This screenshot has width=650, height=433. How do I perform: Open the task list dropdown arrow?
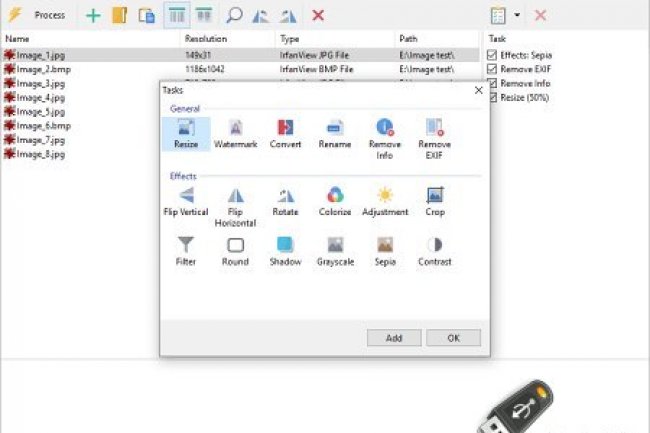point(517,15)
